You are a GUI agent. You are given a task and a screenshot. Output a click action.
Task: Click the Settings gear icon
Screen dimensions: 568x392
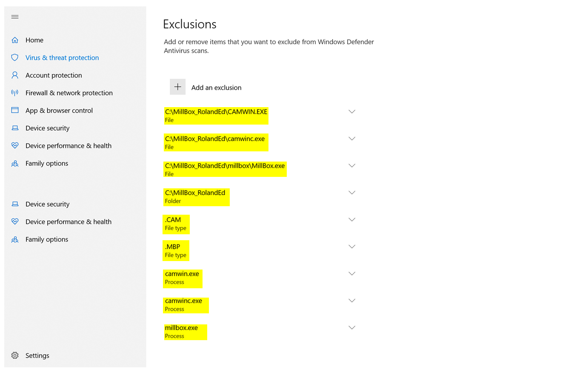click(x=15, y=355)
